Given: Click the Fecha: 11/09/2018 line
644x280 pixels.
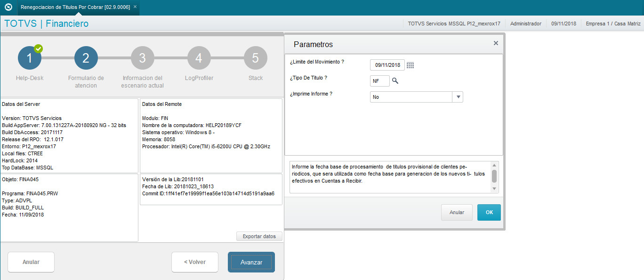Looking at the screenshot, I should [23, 215].
